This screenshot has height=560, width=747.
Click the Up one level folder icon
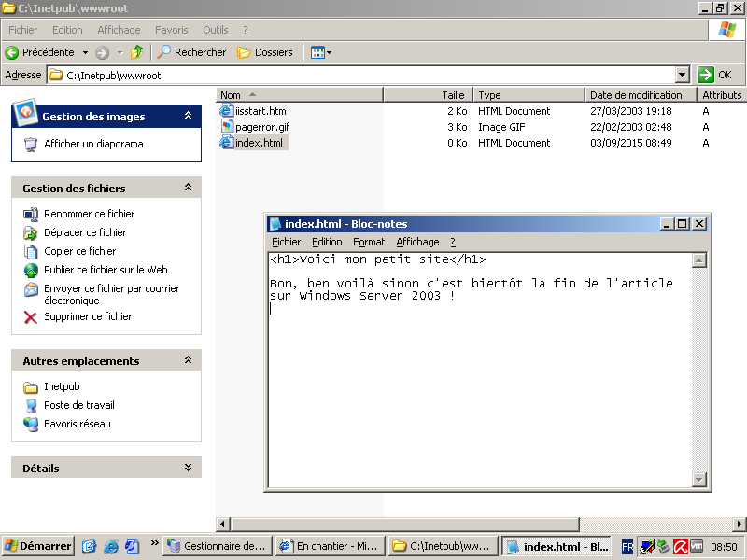point(137,52)
